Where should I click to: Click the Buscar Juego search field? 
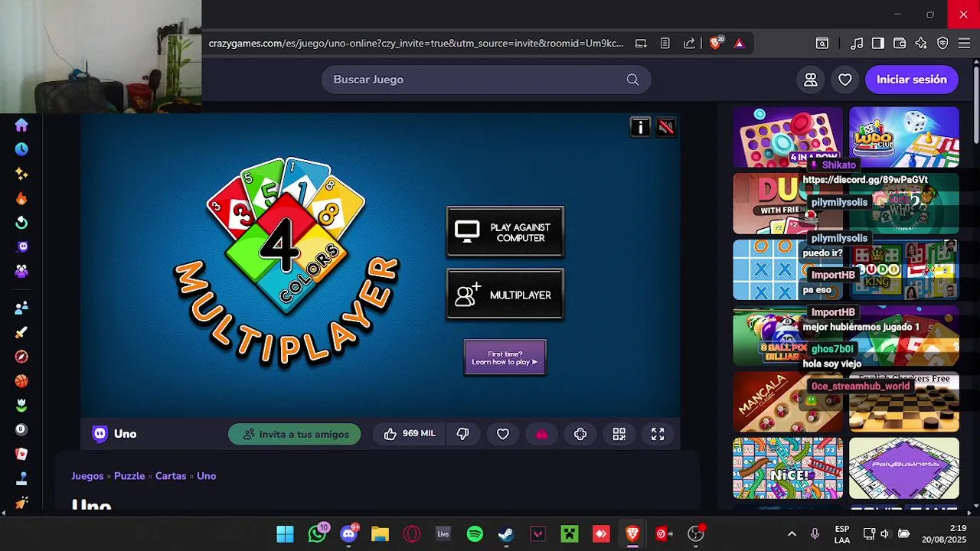click(486, 80)
